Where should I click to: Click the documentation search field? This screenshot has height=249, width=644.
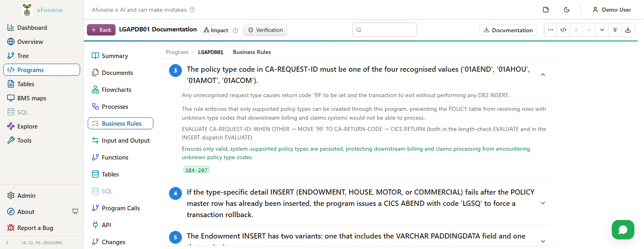[x=385, y=30]
